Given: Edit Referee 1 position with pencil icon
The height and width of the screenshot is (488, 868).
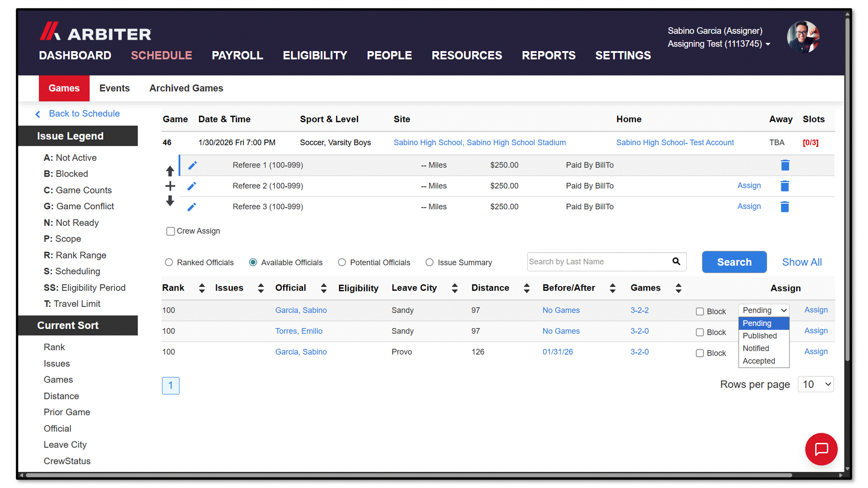Looking at the screenshot, I should [192, 165].
